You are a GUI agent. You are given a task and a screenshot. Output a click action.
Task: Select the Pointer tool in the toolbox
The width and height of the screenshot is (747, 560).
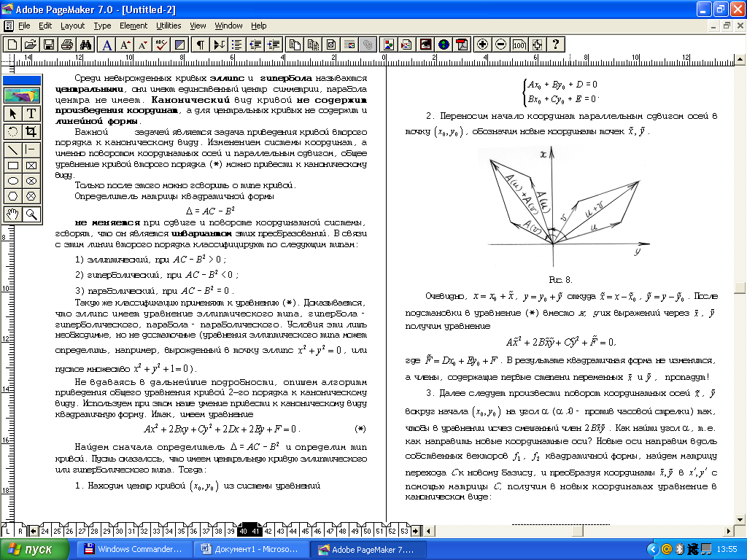tap(13, 113)
